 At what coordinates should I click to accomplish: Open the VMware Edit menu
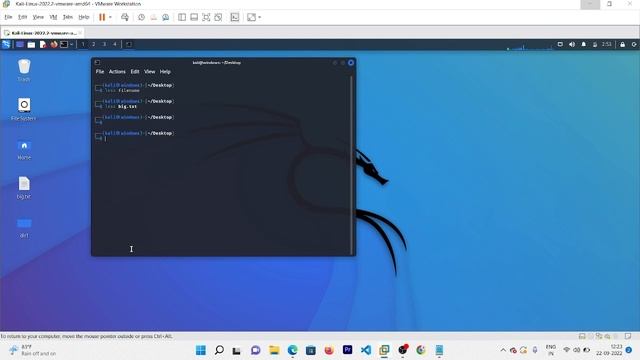click(x=22, y=17)
